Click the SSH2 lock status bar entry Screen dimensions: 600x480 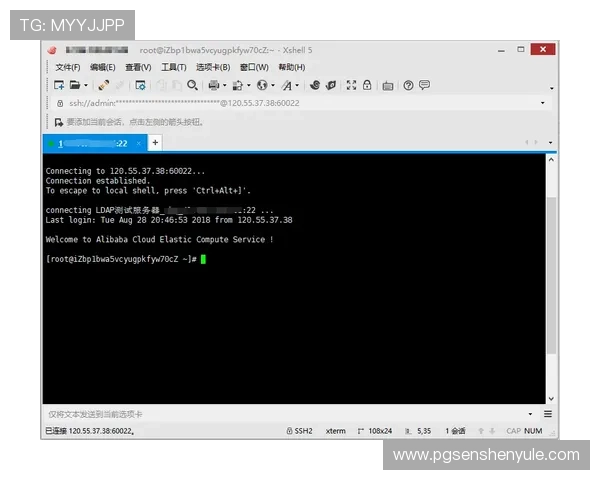tap(300, 431)
